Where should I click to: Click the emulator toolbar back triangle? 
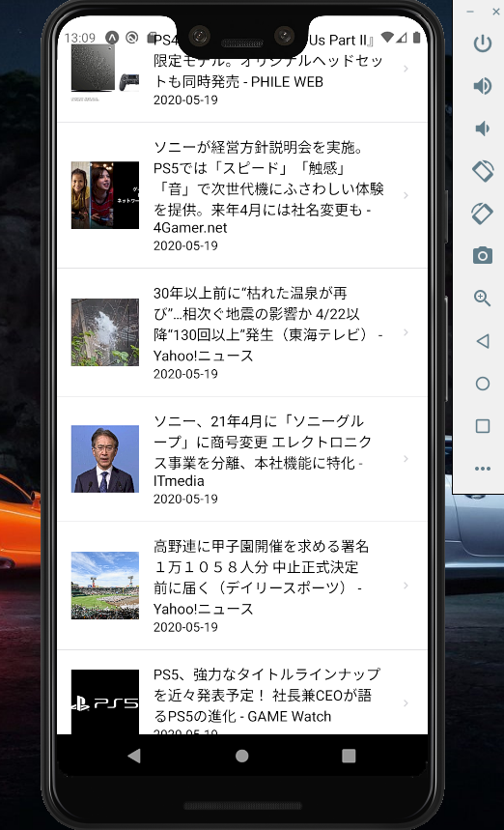tap(483, 341)
